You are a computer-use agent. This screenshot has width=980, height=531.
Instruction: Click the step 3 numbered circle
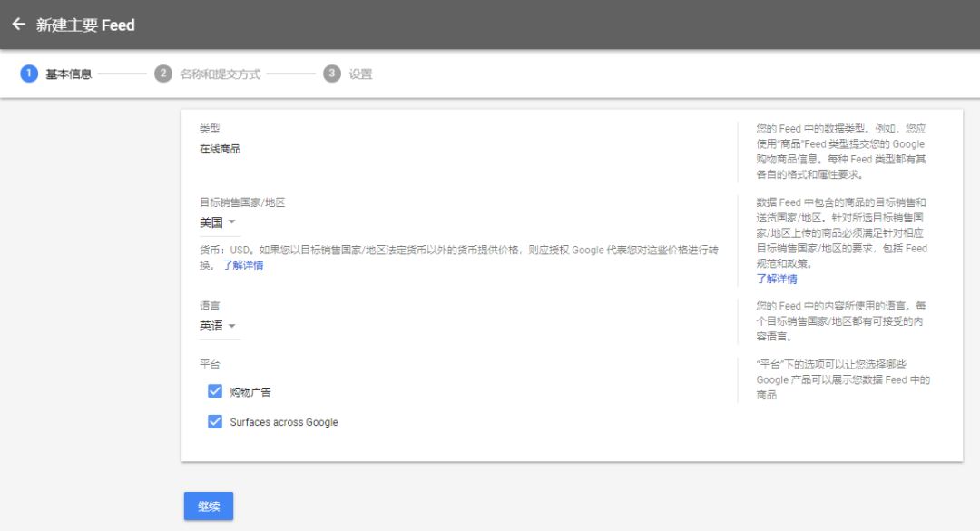(x=333, y=74)
